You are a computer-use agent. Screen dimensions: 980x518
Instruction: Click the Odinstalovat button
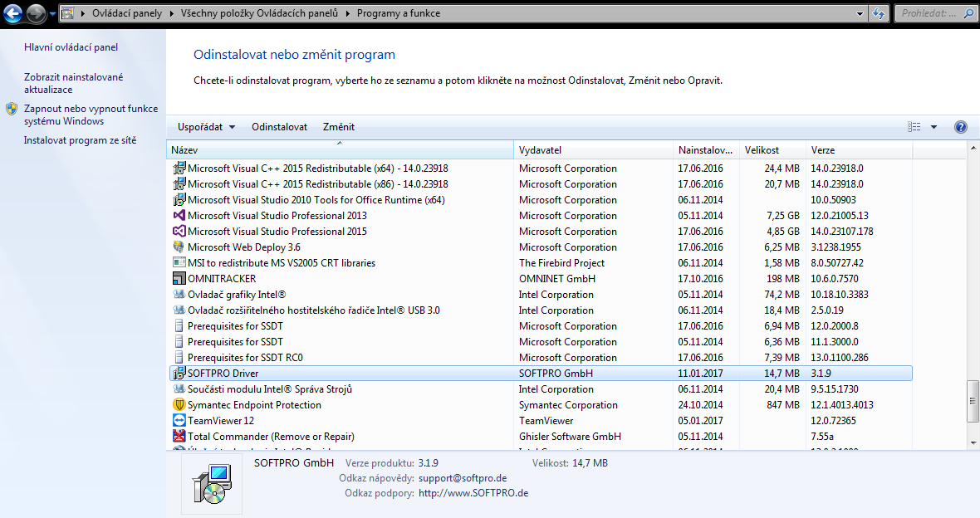pos(279,127)
